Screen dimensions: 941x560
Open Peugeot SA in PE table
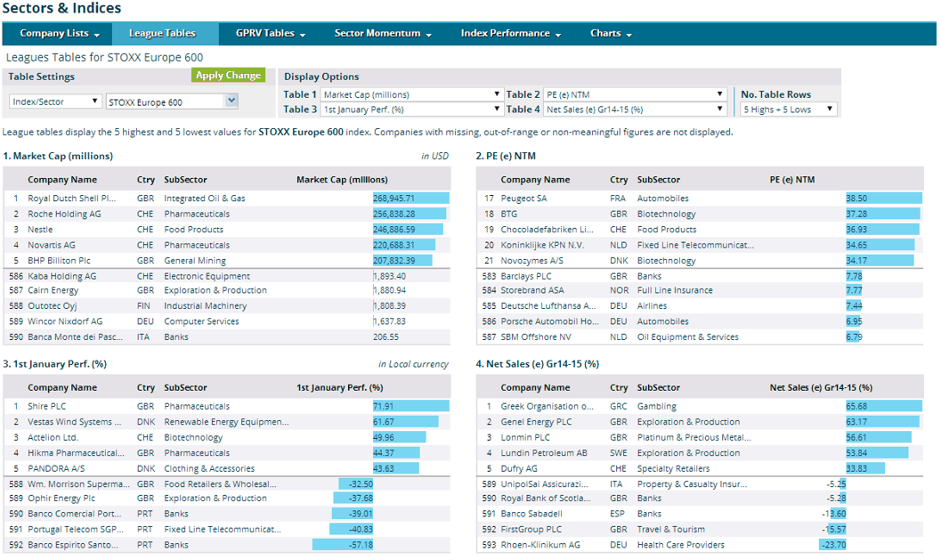coord(523,198)
